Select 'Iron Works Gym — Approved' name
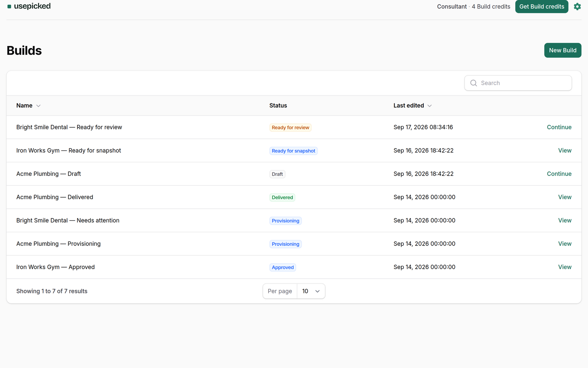The height and width of the screenshot is (368, 588). (x=55, y=267)
